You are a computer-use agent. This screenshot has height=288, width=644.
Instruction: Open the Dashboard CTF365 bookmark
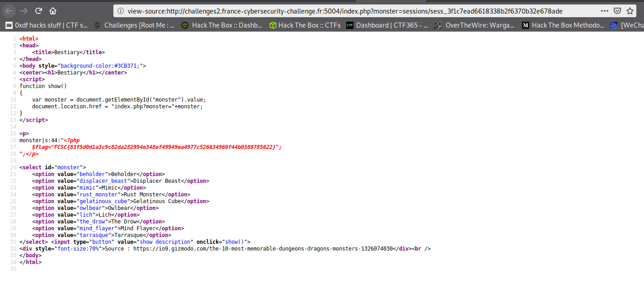pyautogui.click(x=387, y=25)
